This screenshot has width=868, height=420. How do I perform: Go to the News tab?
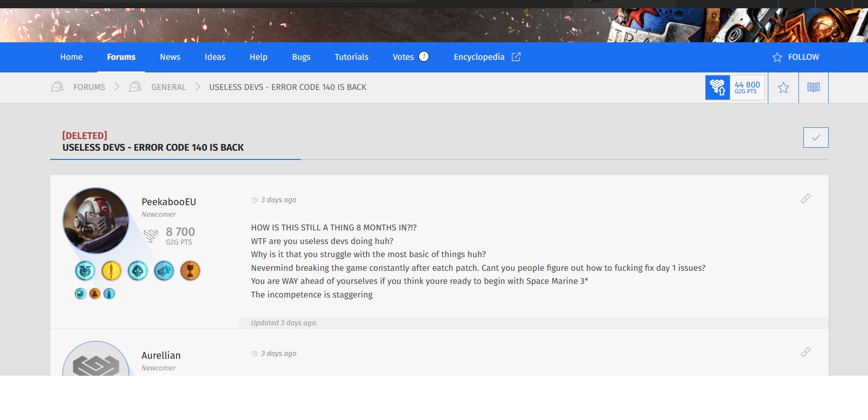170,57
